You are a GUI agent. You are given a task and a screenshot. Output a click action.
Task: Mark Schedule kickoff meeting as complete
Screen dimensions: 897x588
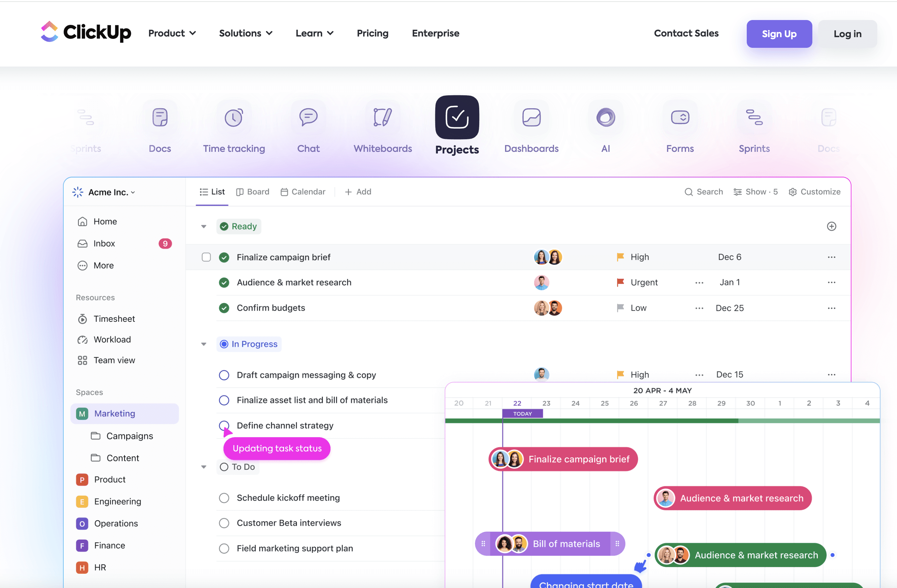click(224, 498)
